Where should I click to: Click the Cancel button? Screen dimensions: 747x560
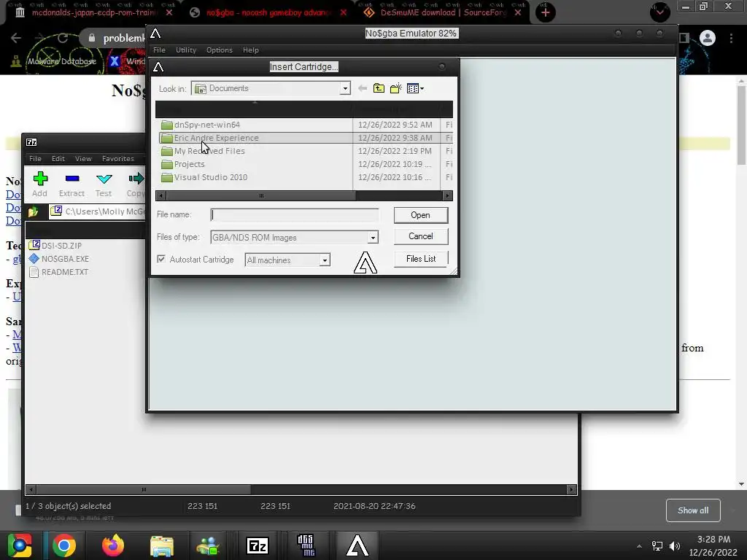pos(421,236)
